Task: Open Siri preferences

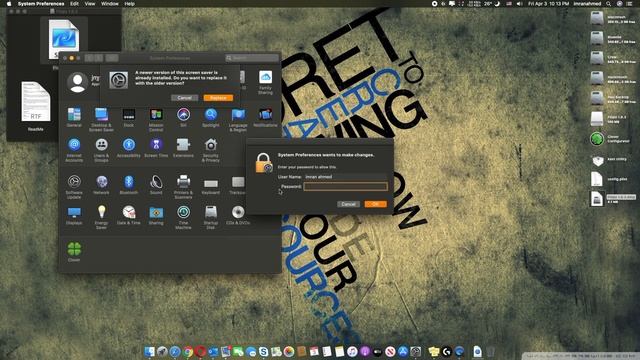Action: point(183,118)
